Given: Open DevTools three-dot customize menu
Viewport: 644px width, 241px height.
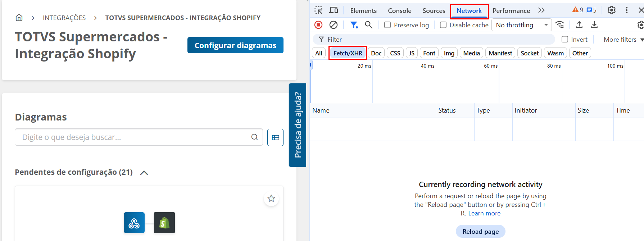Looking at the screenshot, I should pyautogui.click(x=627, y=10).
